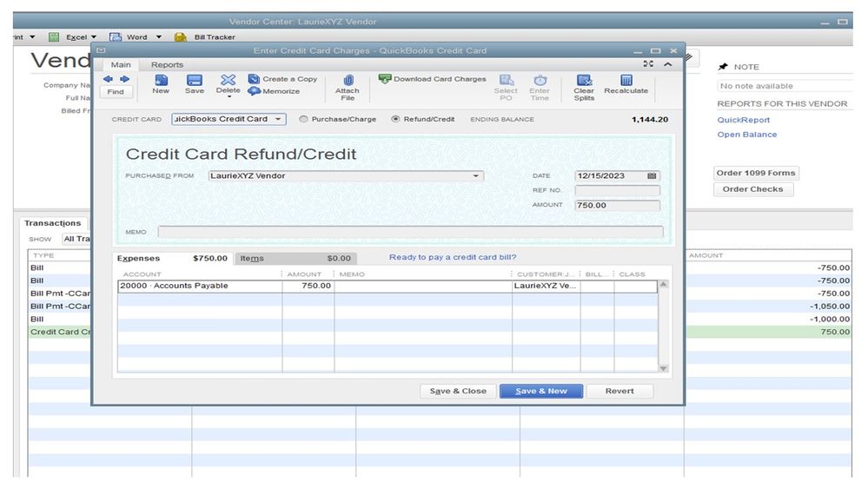Open the Credit Card account dropdown

[x=278, y=119]
